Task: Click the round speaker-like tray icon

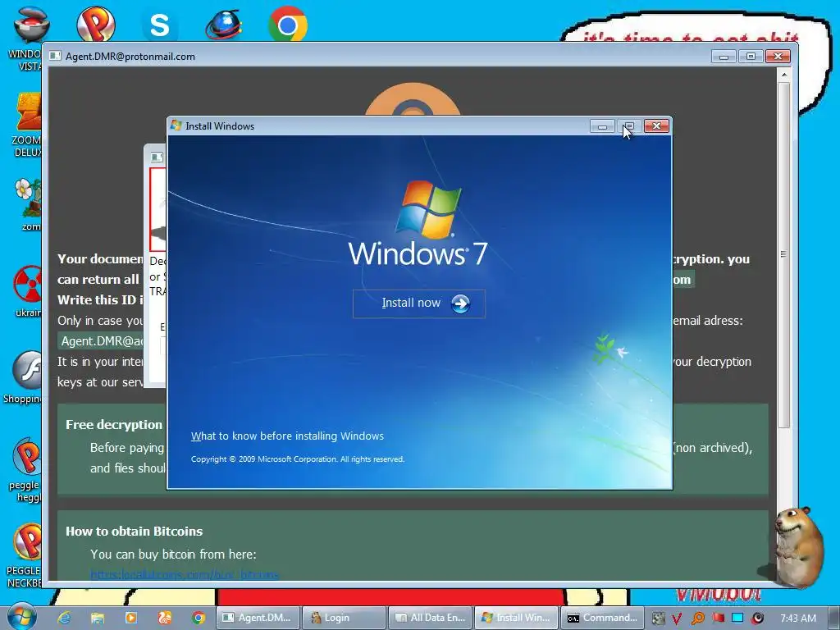Action: point(757,619)
